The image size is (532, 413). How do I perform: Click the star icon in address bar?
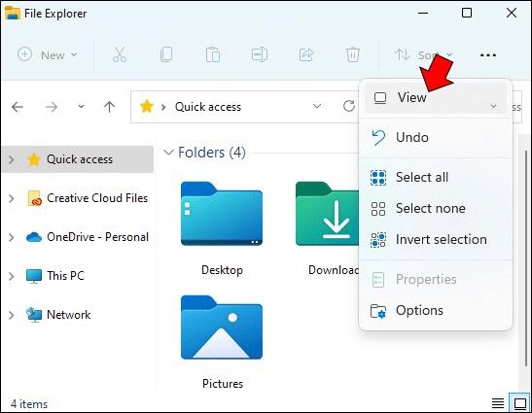coord(147,107)
